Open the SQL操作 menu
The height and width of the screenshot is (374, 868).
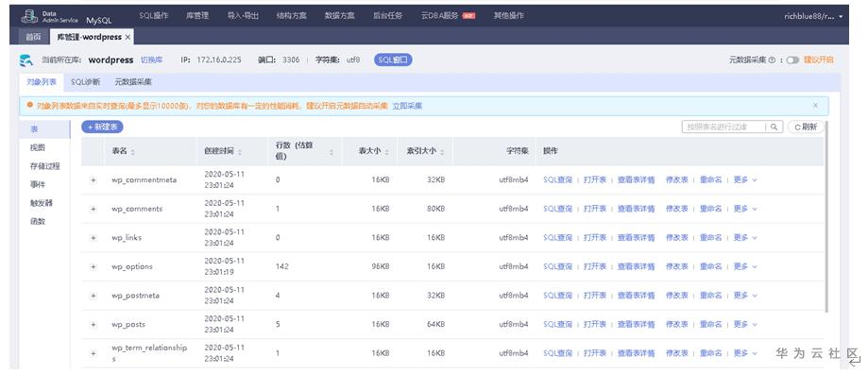pyautogui.click(x=153, y=15)
